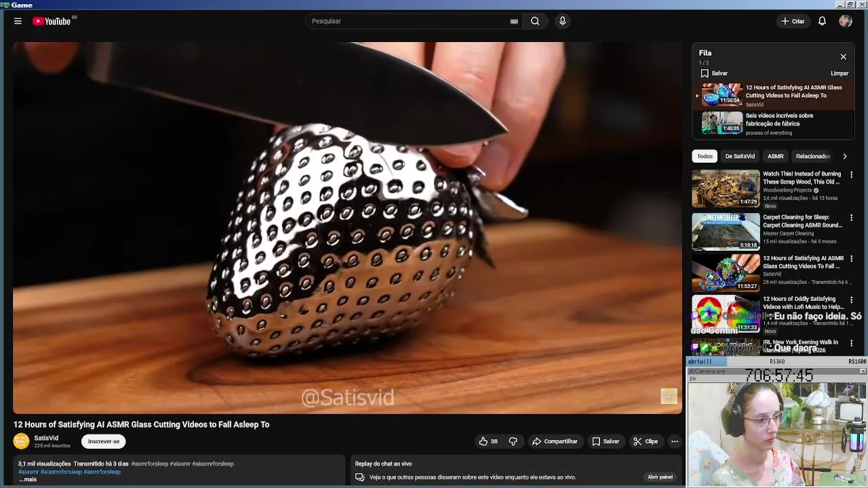Close the Camera.exe overlay window

(x=863, y=371)
